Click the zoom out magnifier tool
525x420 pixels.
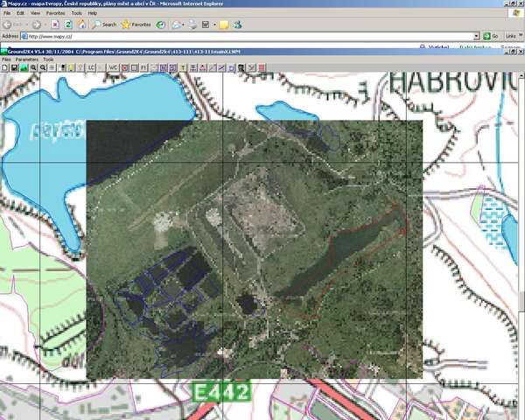(x=44, y=66)
